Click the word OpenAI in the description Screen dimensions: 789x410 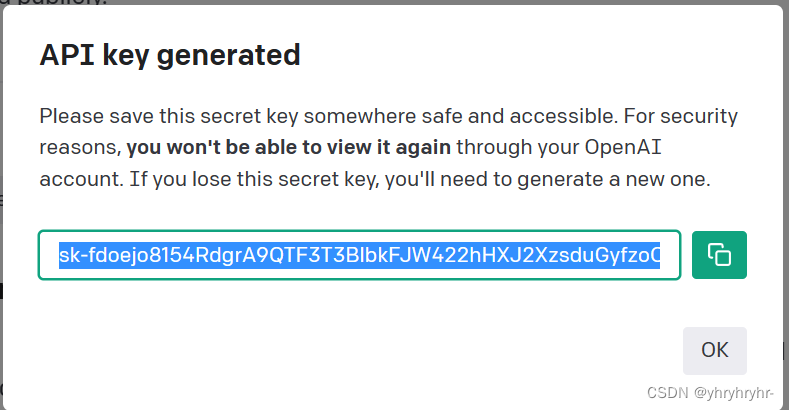(622, 147)
